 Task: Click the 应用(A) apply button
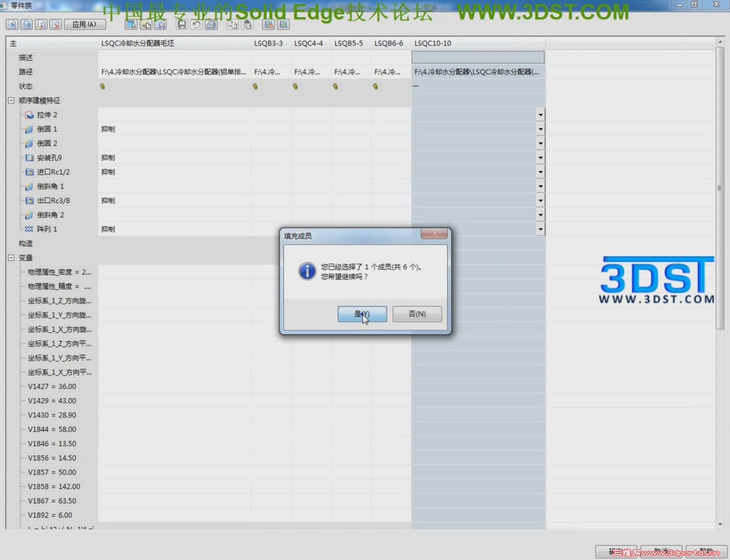tap(84, 25)
